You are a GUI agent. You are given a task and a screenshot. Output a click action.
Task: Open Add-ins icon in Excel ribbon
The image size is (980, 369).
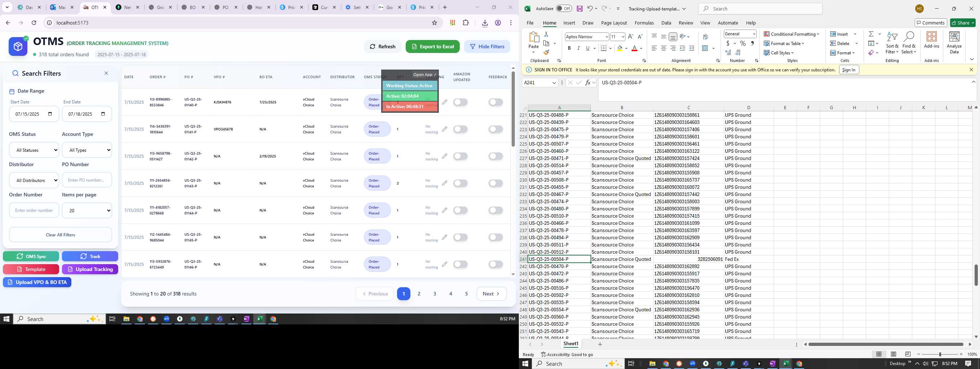(932, 40)
